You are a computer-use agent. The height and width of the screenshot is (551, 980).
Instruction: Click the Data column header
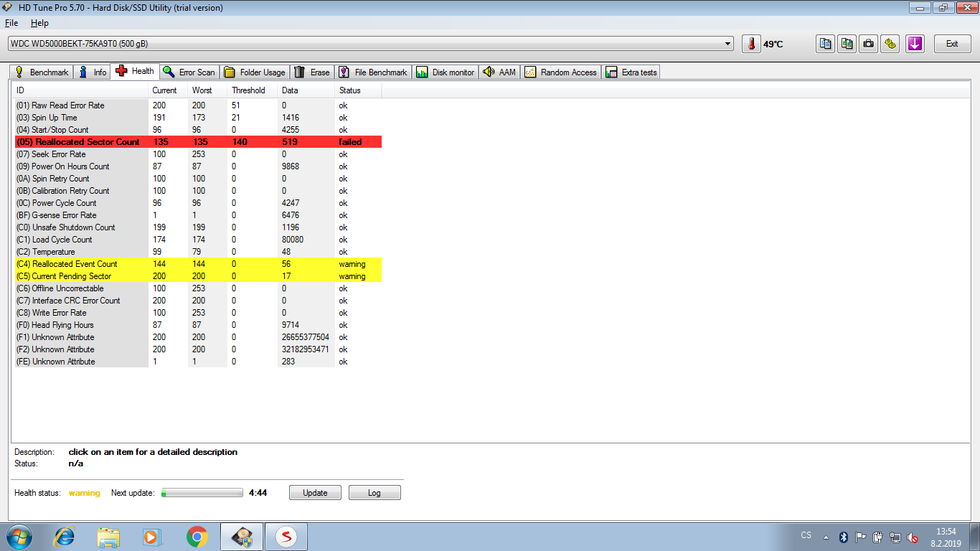pyautogui.click(x=306, y=90)
